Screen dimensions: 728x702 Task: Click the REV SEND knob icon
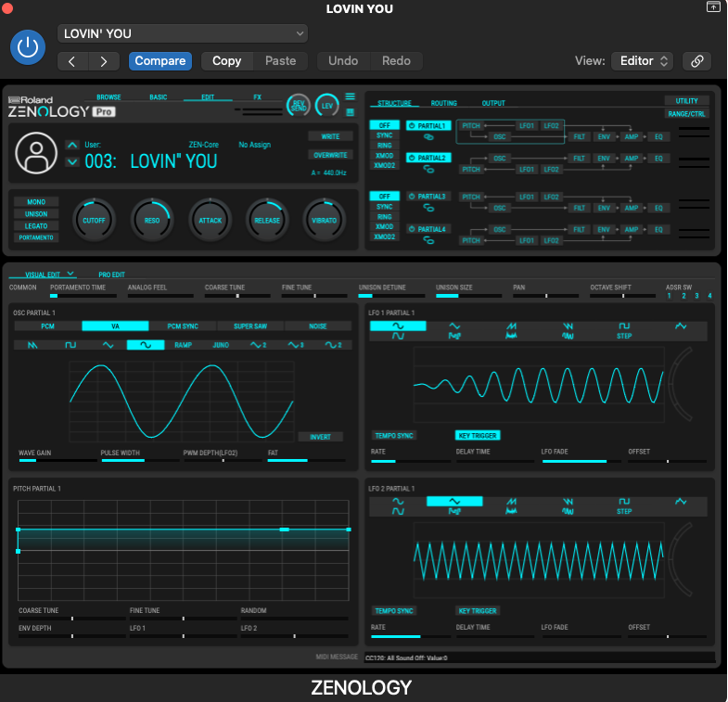point(298,106)
